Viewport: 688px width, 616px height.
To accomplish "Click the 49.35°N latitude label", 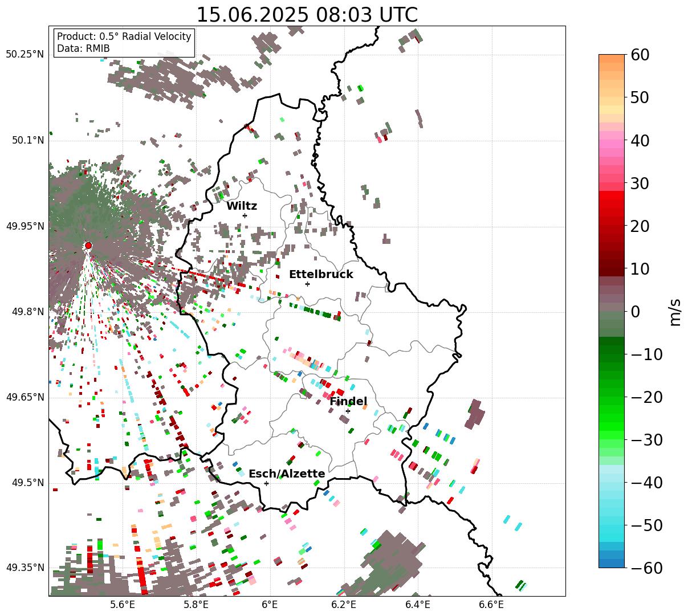I will pos(25,568).
